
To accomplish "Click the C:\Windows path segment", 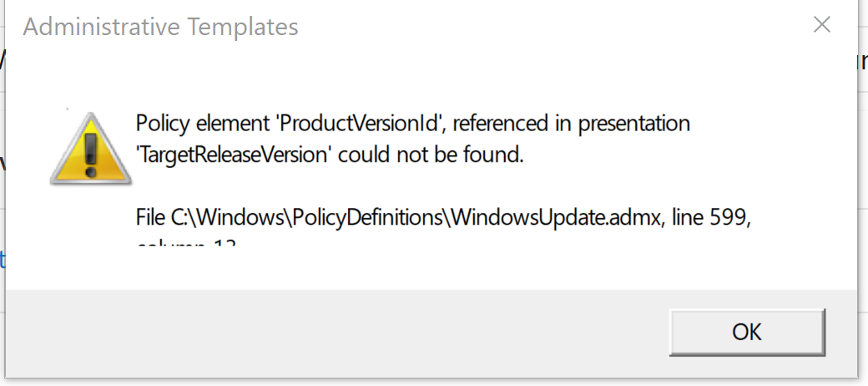I will tap(227, 217).
